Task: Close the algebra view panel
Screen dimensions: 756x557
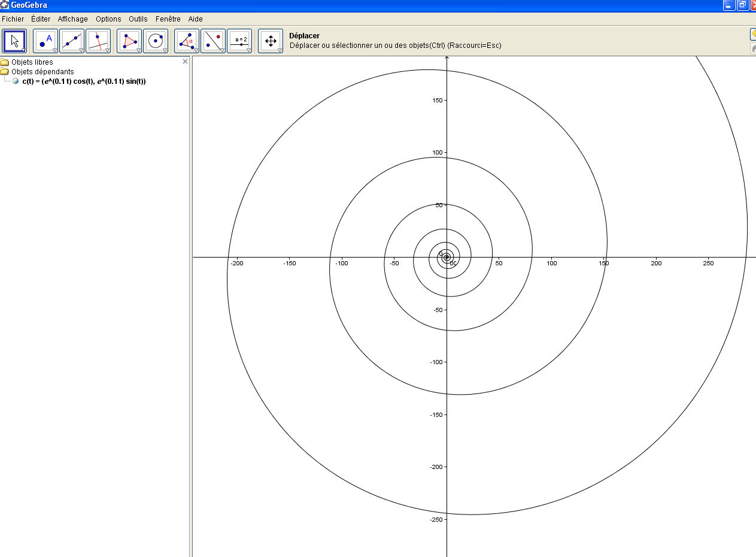Action: (185, 62)
